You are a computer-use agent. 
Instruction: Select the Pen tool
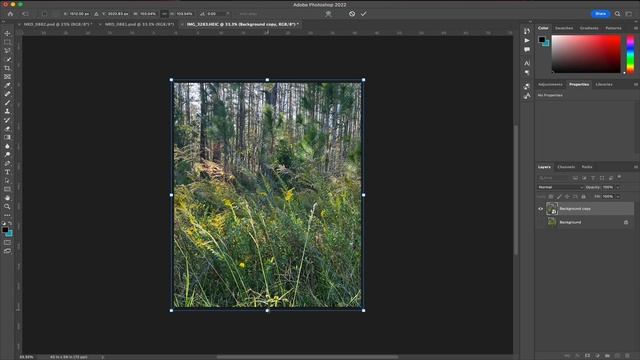(x=7, y=163)
